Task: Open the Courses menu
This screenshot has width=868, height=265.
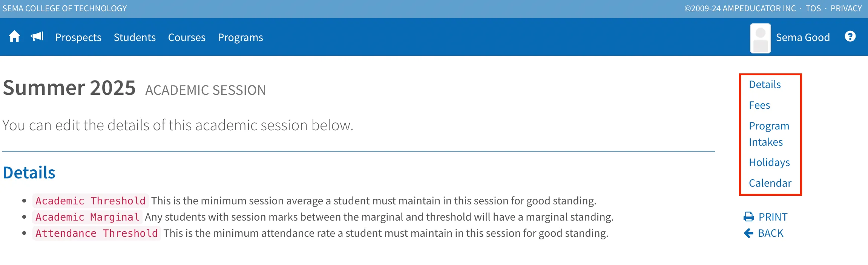Action: click(x=187, y=37)
